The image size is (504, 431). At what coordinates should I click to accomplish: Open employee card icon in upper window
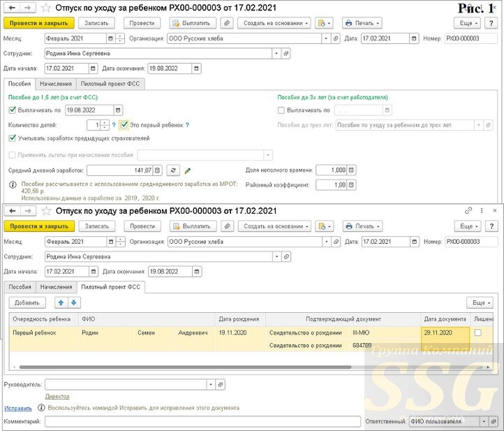(x=286, y=53)
